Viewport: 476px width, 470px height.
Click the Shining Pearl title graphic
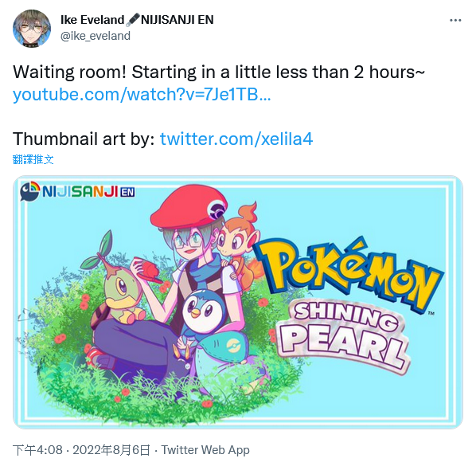pos(343,337)
